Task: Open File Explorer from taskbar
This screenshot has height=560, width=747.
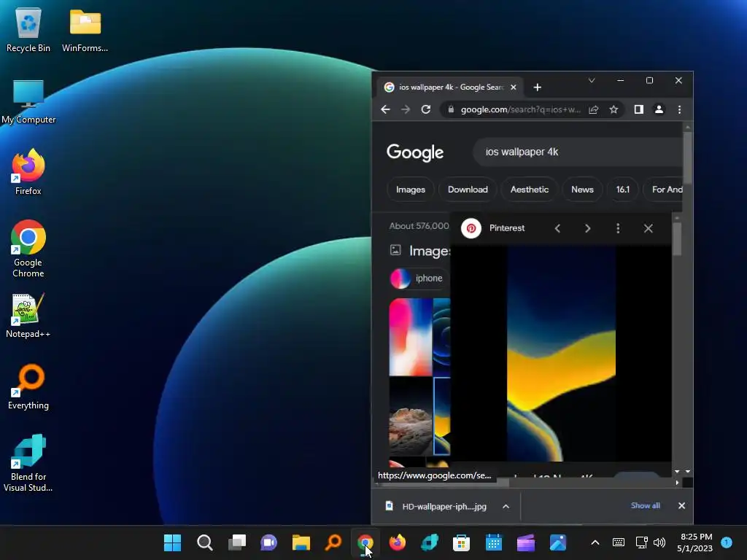Action: [x=301, y=542]
